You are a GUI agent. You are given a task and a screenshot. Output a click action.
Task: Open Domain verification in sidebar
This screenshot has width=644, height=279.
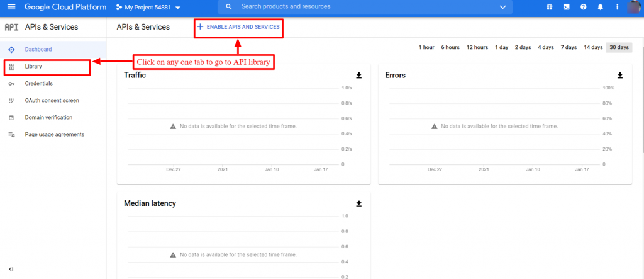(x=53, y=118)
